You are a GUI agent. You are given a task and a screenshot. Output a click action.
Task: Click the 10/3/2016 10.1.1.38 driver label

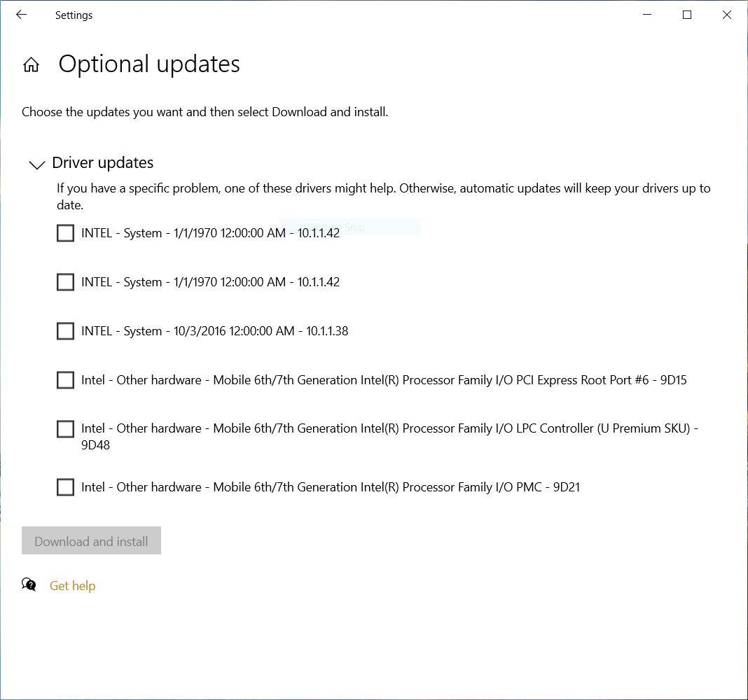[215, 331]
